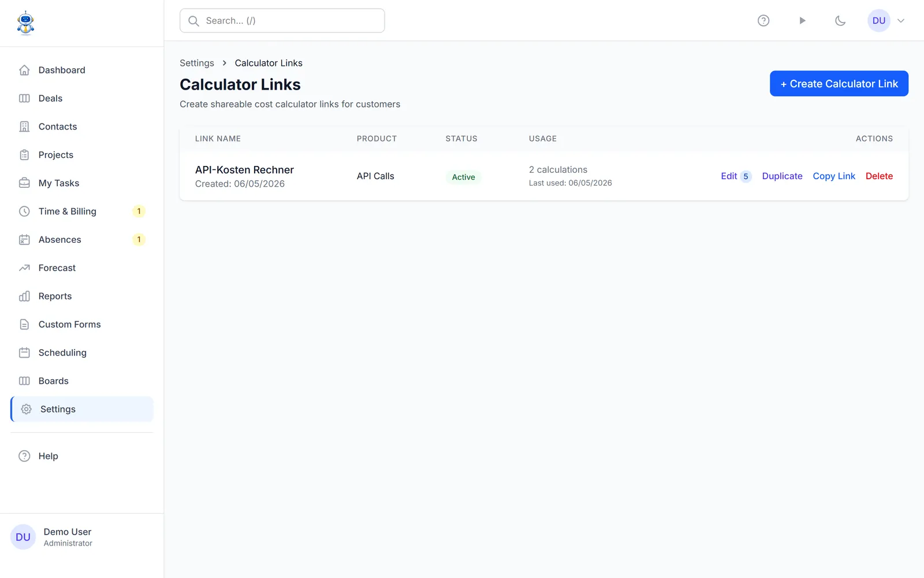The width and height of the screenshot is (924, 578).
Task: Click the API-Kosten Rechner name
Action: [244, 170]
